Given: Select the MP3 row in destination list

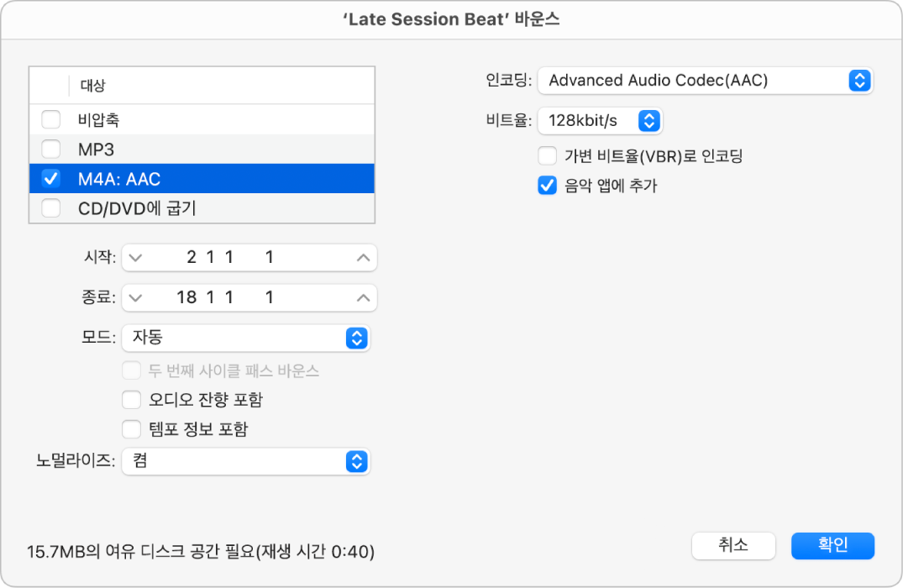Looking at the screenshot, I should pos(210,150).
